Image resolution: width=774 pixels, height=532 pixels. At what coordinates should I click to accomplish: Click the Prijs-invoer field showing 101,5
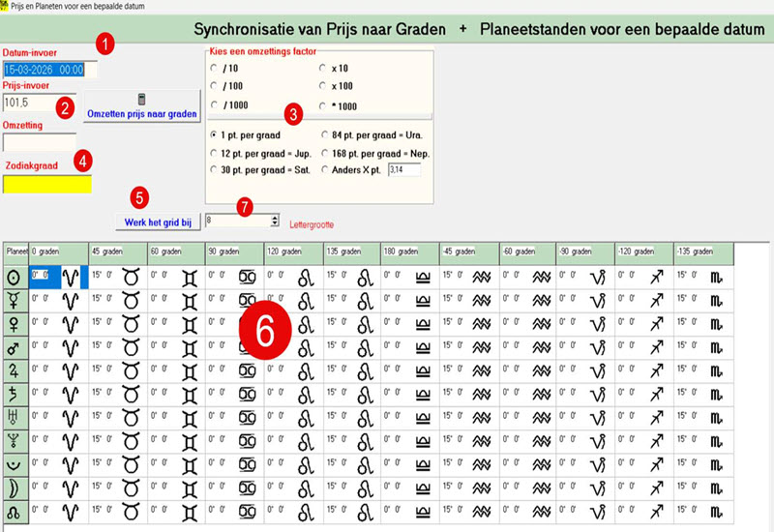[40, 103]
